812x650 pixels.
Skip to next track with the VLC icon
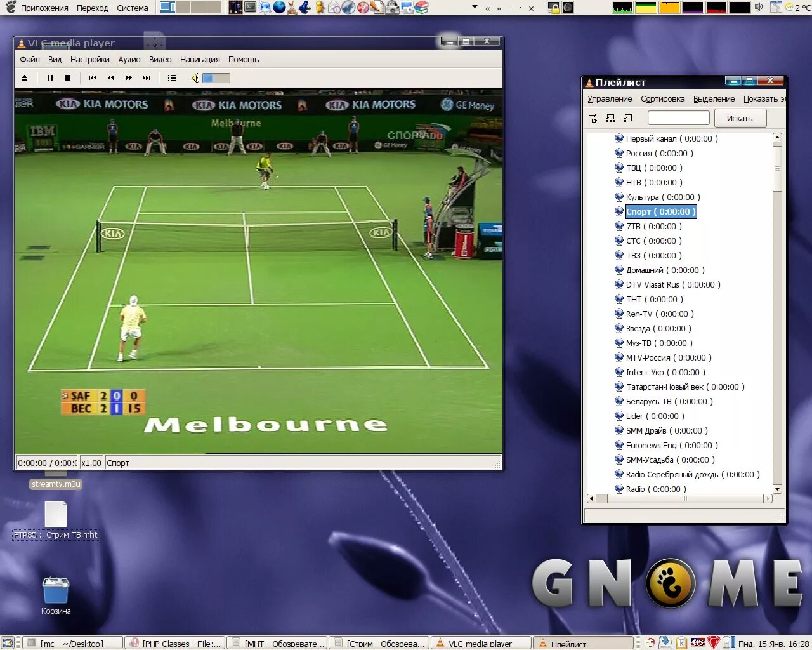[x=146, y=77]
